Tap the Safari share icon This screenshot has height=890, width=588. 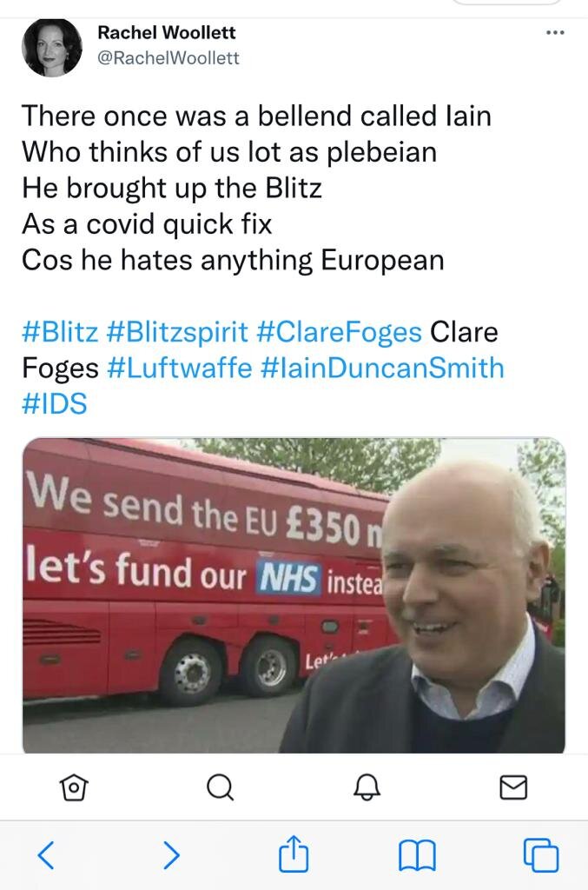click(294, 853)
